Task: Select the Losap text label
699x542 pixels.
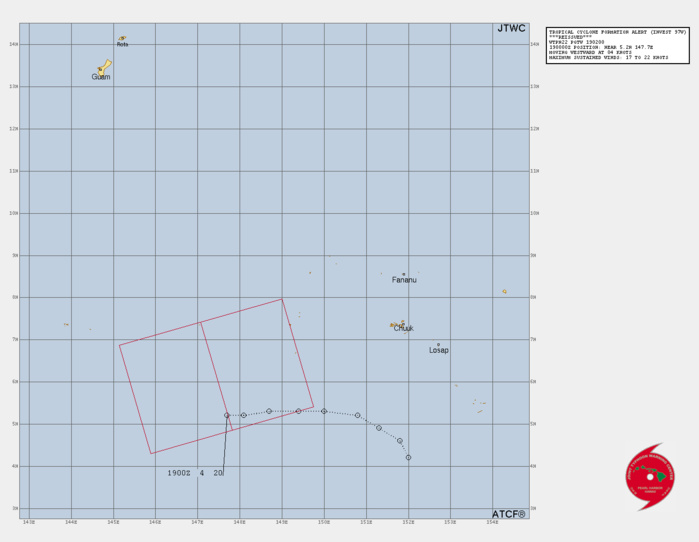Action: coord(438,351)
